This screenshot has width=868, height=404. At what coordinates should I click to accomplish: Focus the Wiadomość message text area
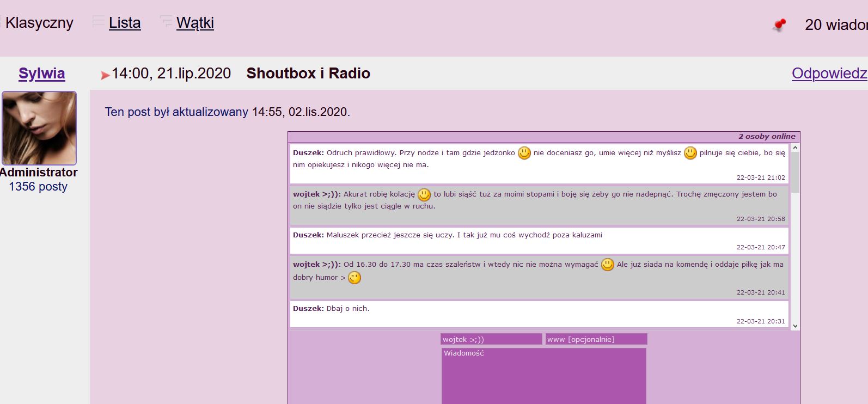pyautogui.click(x=543, y=376)
